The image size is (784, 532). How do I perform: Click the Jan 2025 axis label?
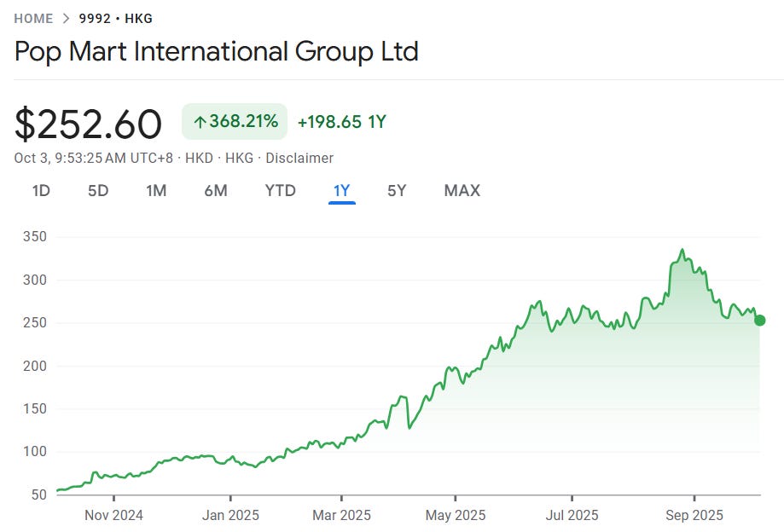click(230, 515)
